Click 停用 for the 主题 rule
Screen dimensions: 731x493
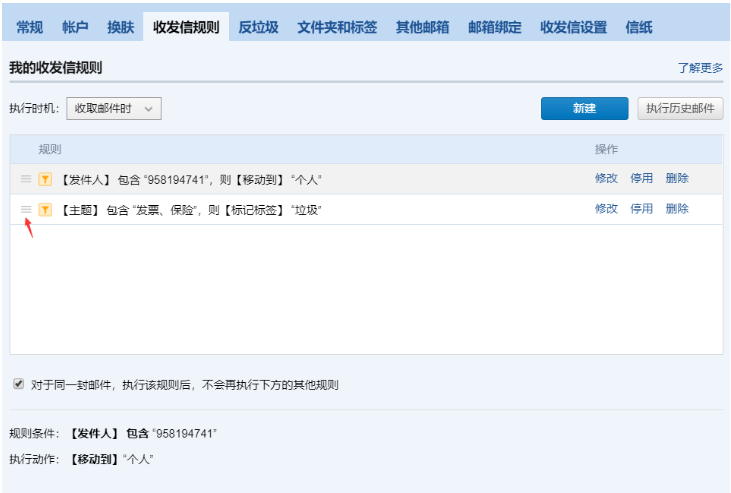tap(641, 209)
